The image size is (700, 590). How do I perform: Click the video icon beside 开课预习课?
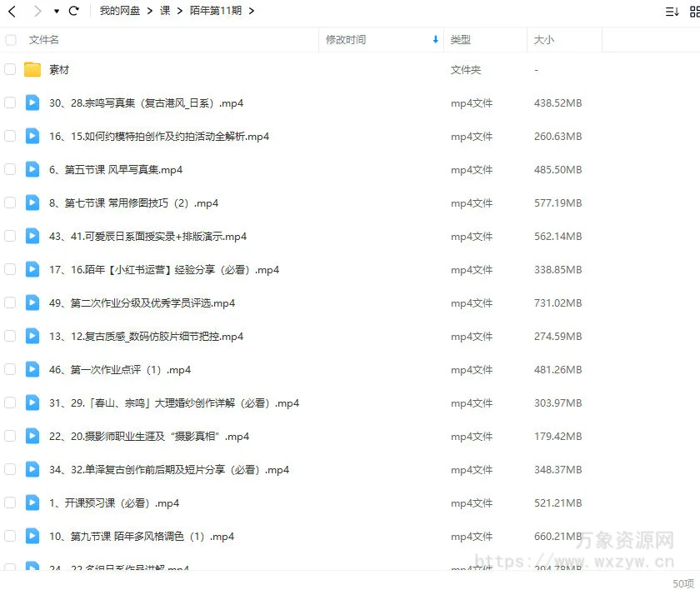click(32, 502)
